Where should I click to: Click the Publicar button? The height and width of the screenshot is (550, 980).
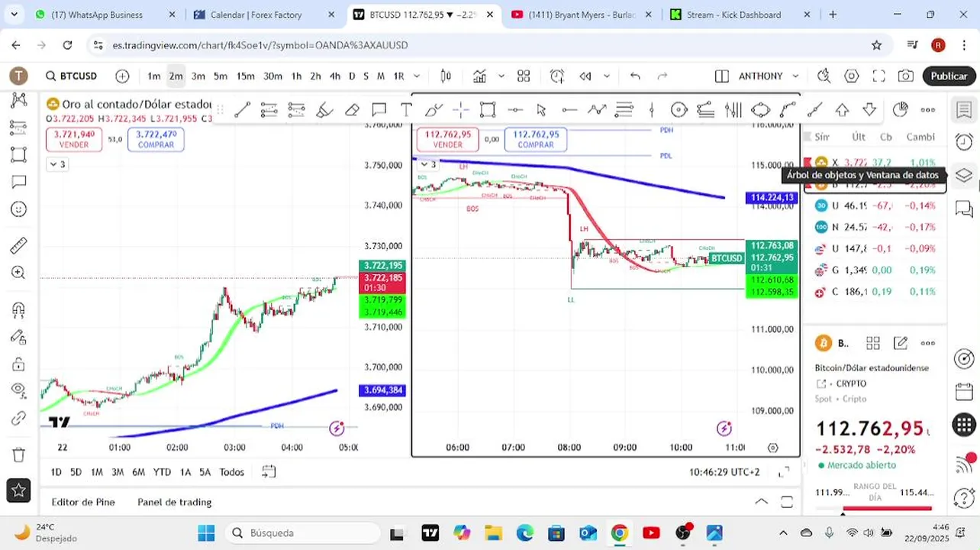coord(949,76)
